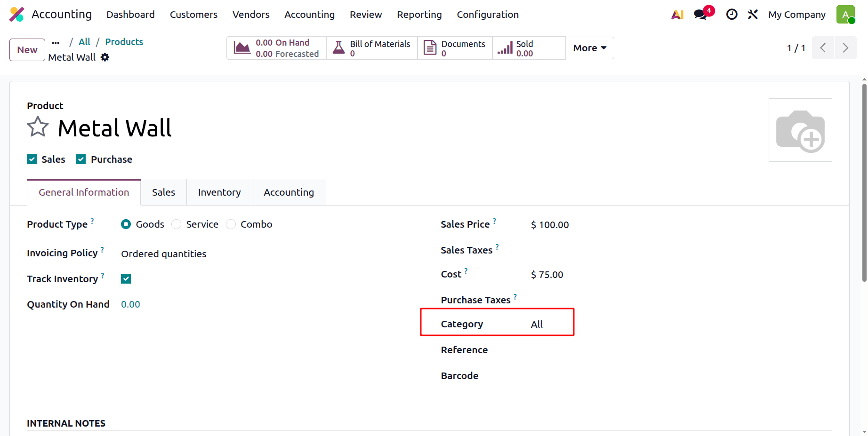Select the Combo product type

(231, 224)
